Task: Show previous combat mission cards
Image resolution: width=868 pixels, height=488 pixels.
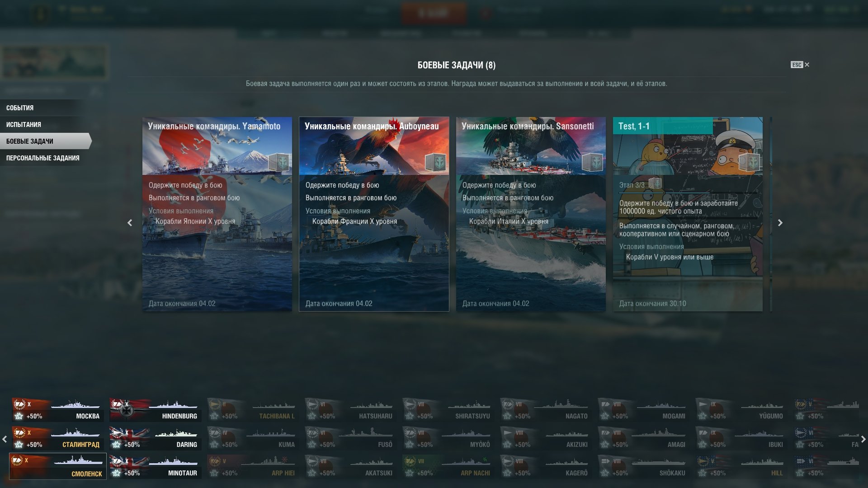Action: [130, 223]
